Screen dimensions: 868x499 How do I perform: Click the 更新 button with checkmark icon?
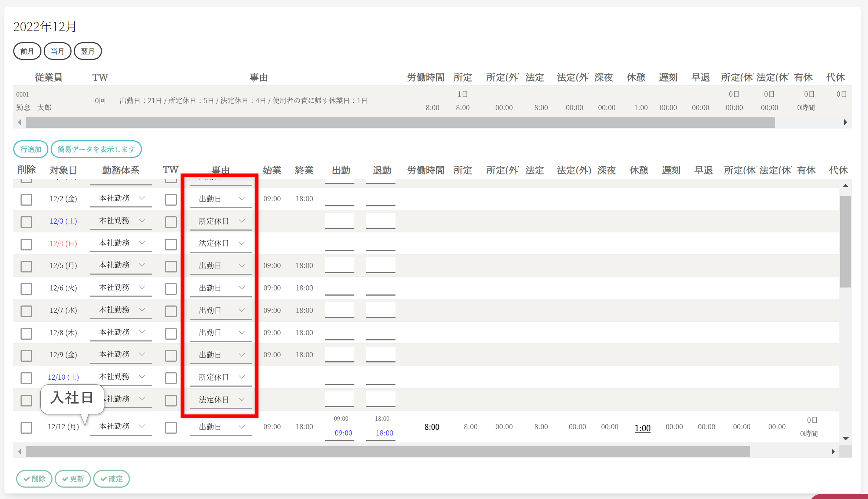pos(73,479)
